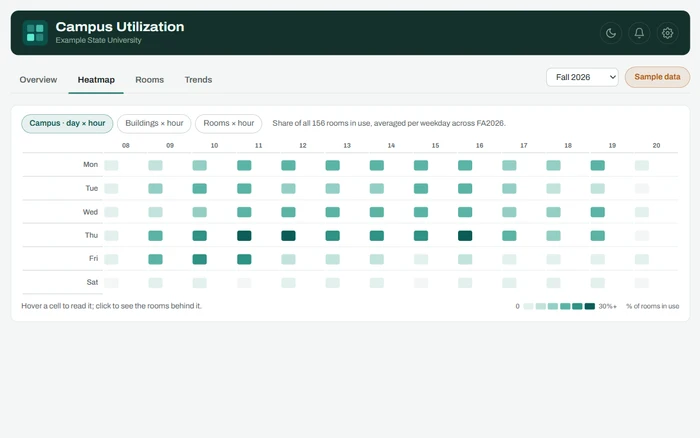The width and height of the screenshot is (700, 438).
Task: Switch to Buildings × hour view
Action: coord(154,123)
